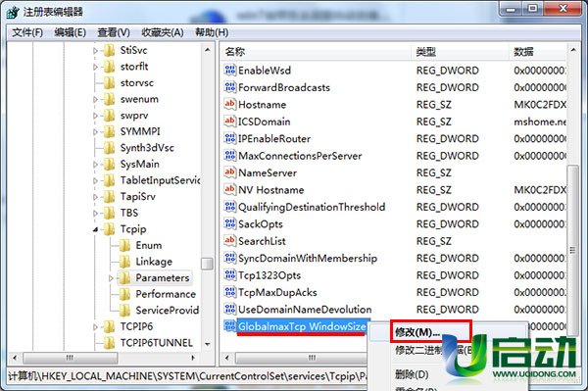Open the 文件(F) menu
588x391 pixels.
[x=27, y=32]
